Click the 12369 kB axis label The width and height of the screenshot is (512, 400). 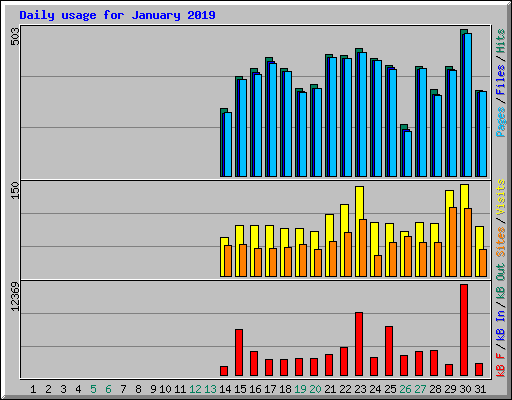click(15, 297)
